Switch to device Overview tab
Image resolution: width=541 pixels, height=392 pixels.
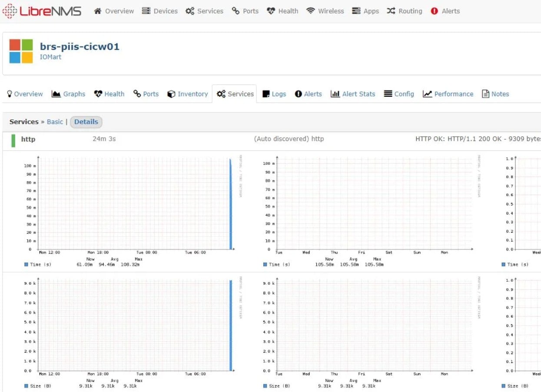coord(25,94)
